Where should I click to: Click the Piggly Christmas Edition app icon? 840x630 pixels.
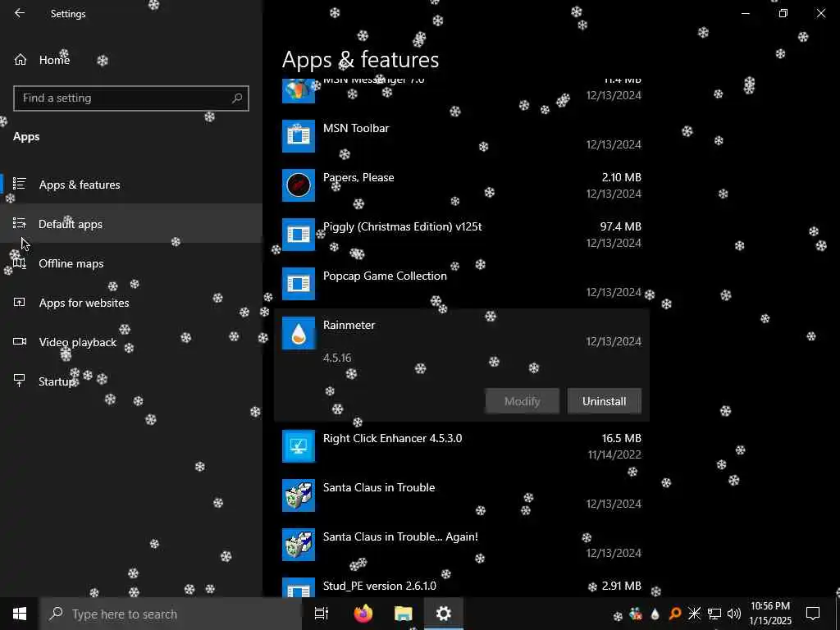tap(299, 235)
